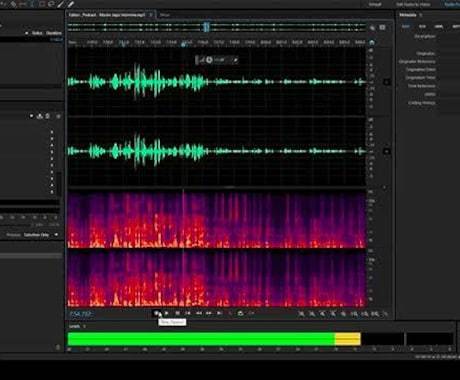Click the trash icon in left panel
Screen dimensions: 460x380
[48, 116]
